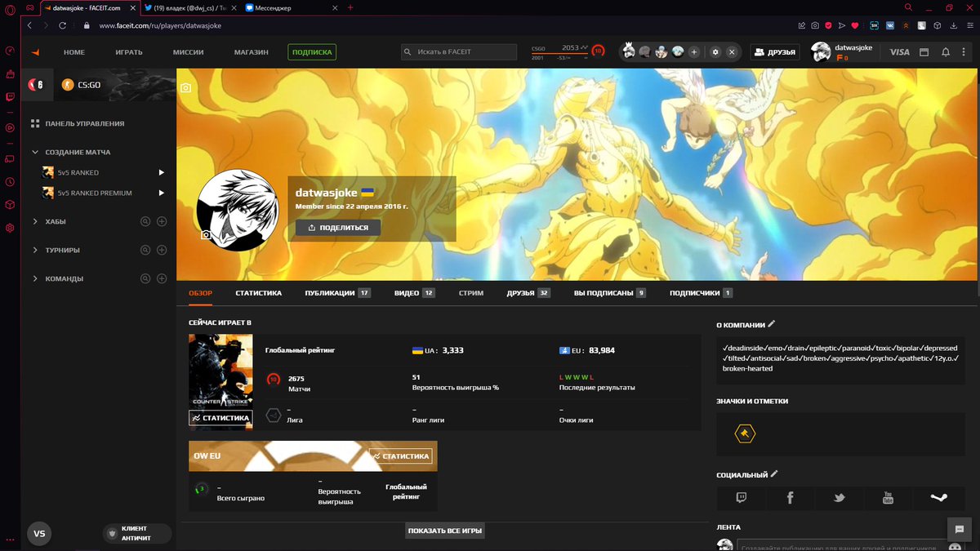Select Rainbow Six game icon
Screen dimensions: 980x551
click(36, 84)
